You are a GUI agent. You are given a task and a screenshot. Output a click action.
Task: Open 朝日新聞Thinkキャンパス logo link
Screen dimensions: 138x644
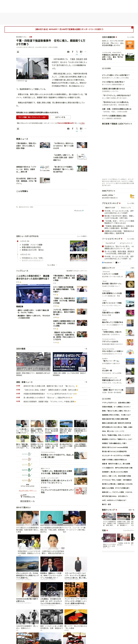pyautogui.click(x=28, y=496)
